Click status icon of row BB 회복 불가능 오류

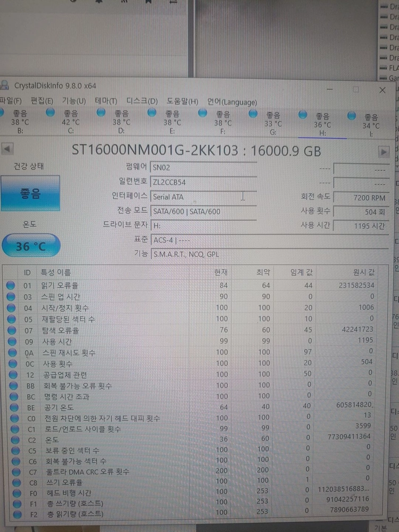14,385
